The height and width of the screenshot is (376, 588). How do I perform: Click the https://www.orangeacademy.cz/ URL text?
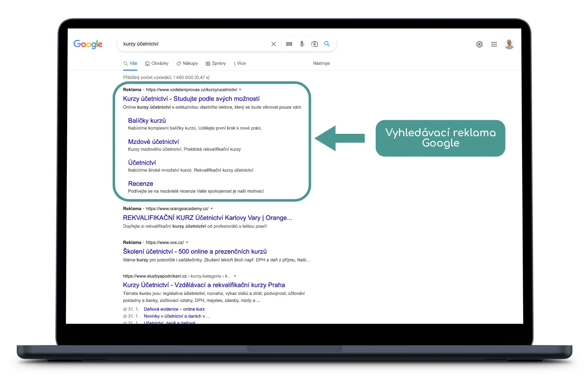coord(177,208)
